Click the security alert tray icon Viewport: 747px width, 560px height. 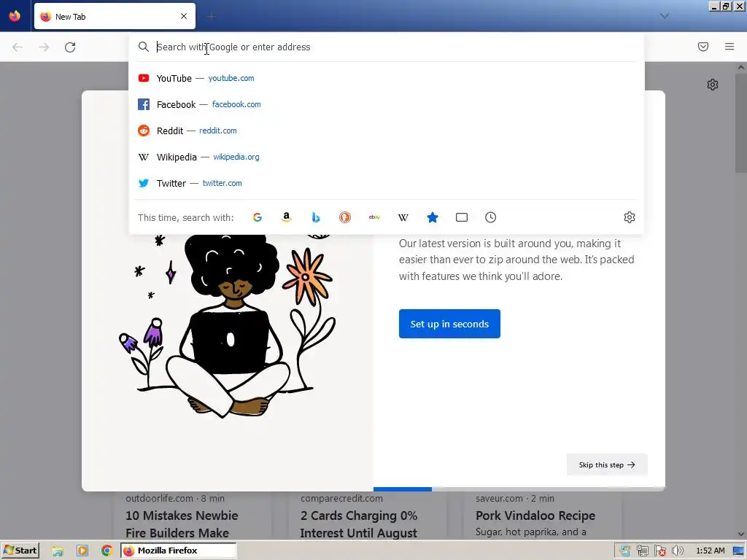click(659, 551)
